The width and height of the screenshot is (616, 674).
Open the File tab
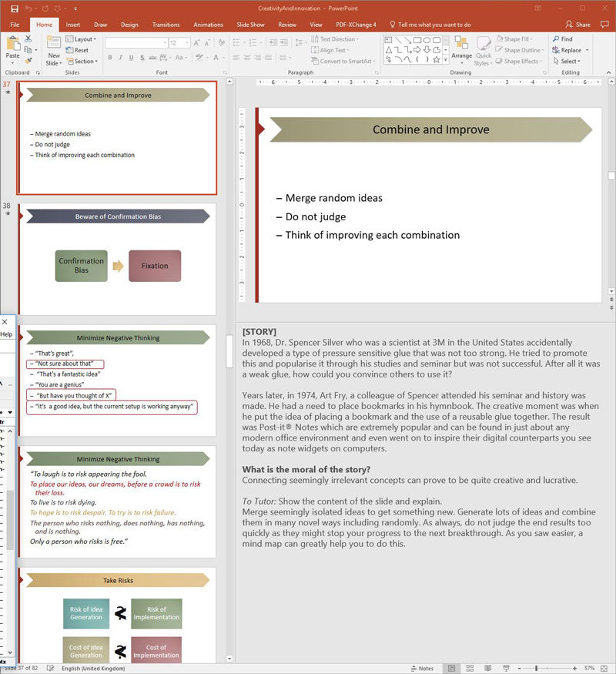15,25
